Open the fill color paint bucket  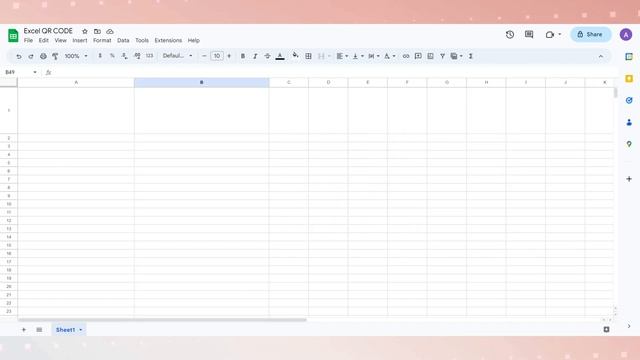pos(295,56)
